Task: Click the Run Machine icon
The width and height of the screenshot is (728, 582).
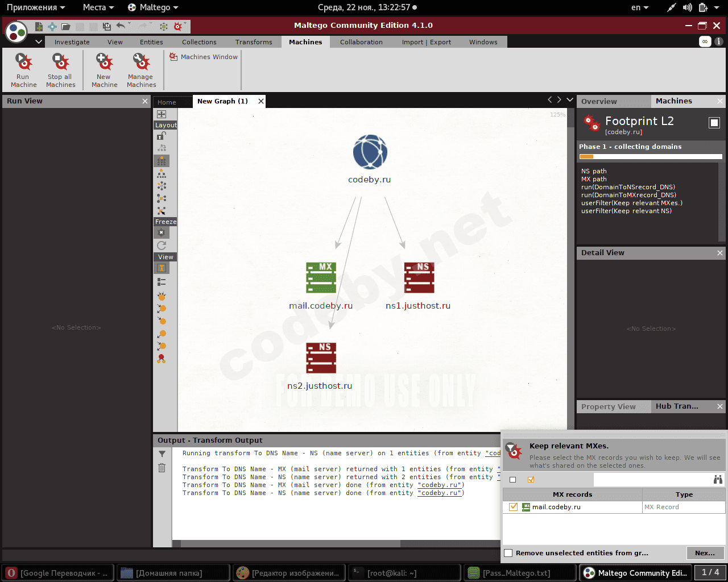Action: click(23, 61)
